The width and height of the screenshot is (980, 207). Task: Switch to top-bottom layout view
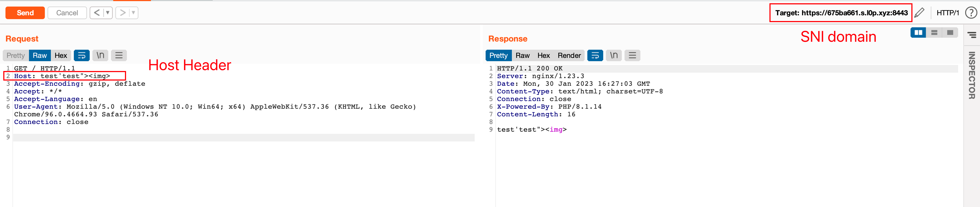tap(934, 33)
